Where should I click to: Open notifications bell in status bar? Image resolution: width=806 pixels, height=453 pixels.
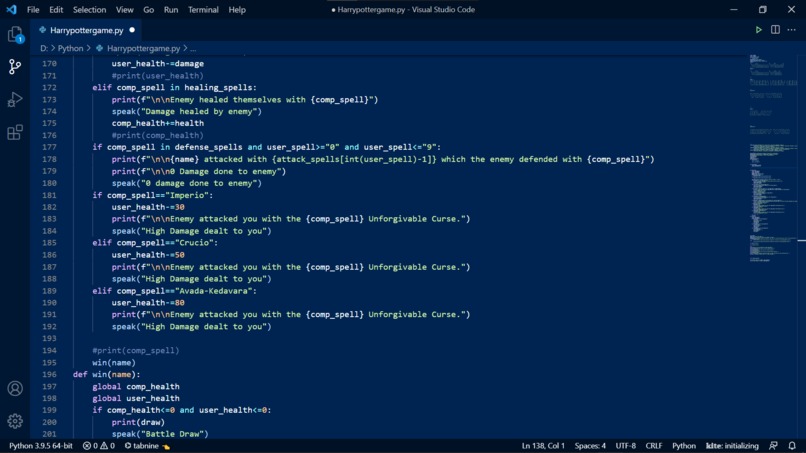point(792,446)
